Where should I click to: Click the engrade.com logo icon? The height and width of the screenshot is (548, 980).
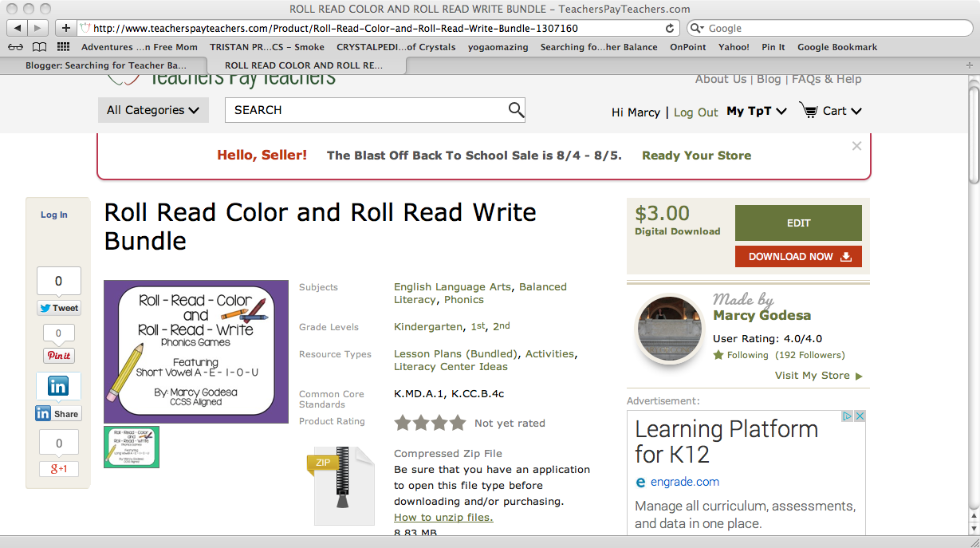click(x=640, y=482)
